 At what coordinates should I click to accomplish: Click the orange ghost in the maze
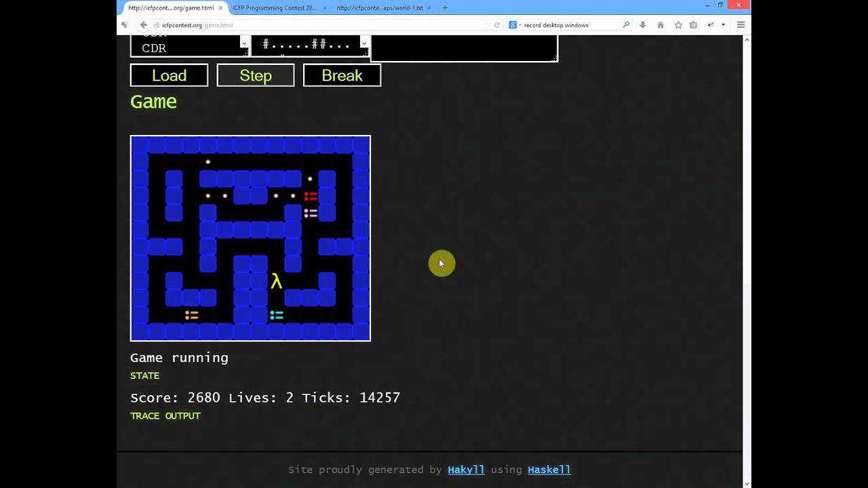[192, 315]
